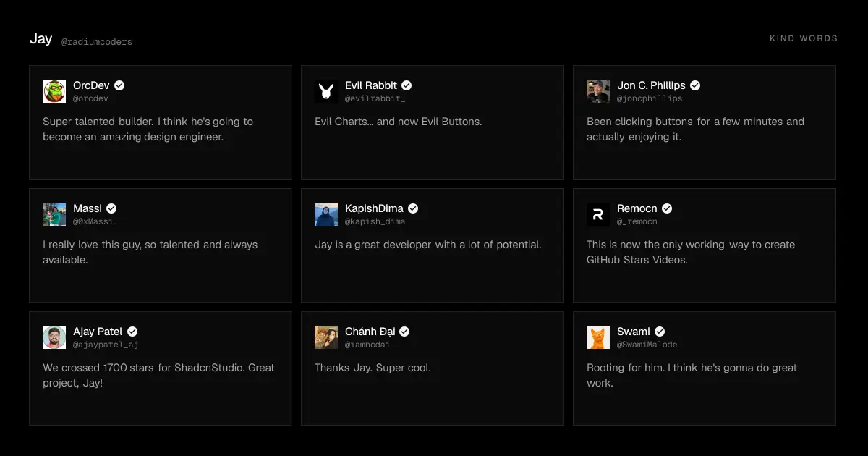This screenshot has width=868, height=456.
Task: Click the @evilrabbit_ handle
Action: 375,98
